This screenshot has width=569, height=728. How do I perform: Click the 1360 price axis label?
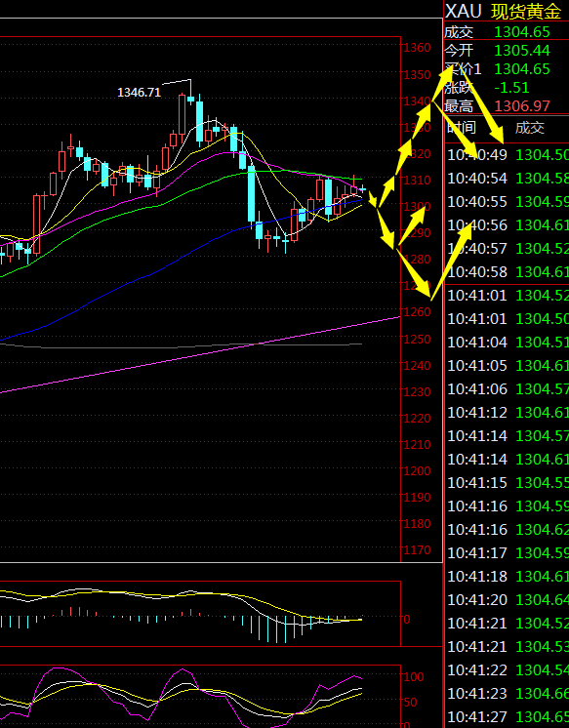click(x=417, y=48)
